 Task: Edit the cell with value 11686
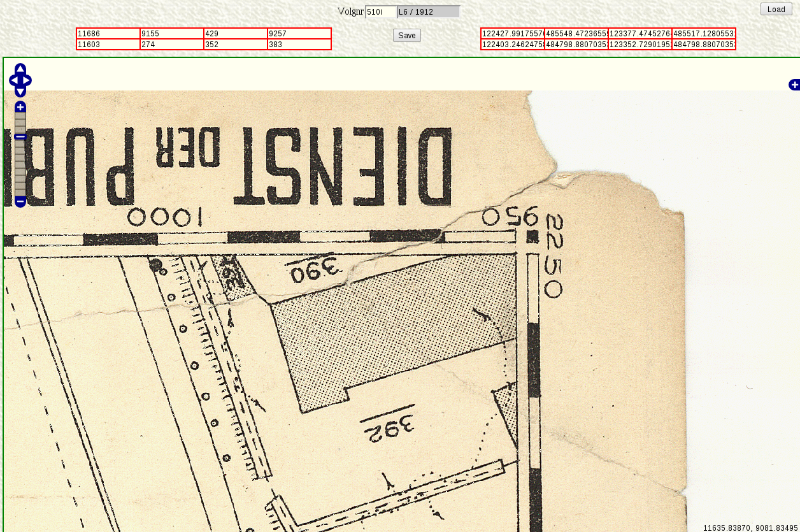[108, 34]
